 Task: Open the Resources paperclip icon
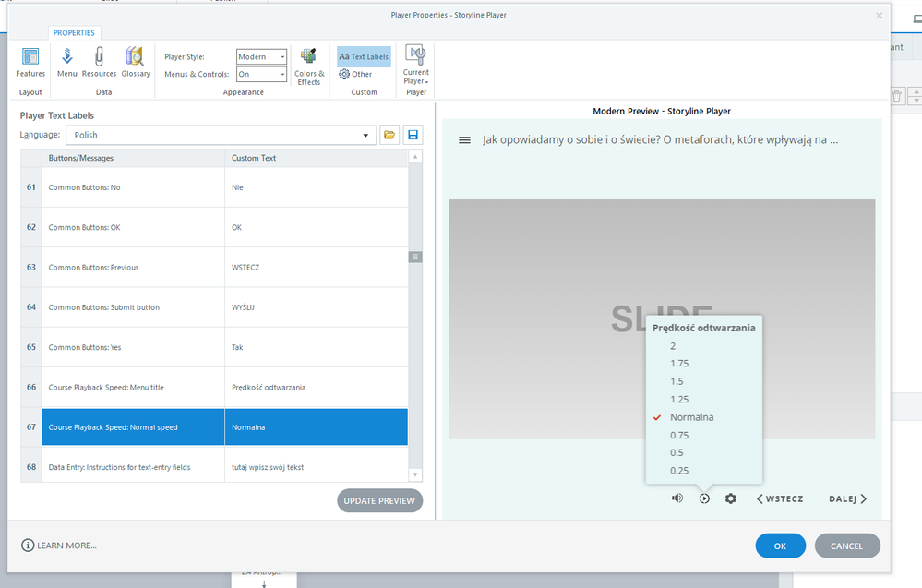click(99, 62)
